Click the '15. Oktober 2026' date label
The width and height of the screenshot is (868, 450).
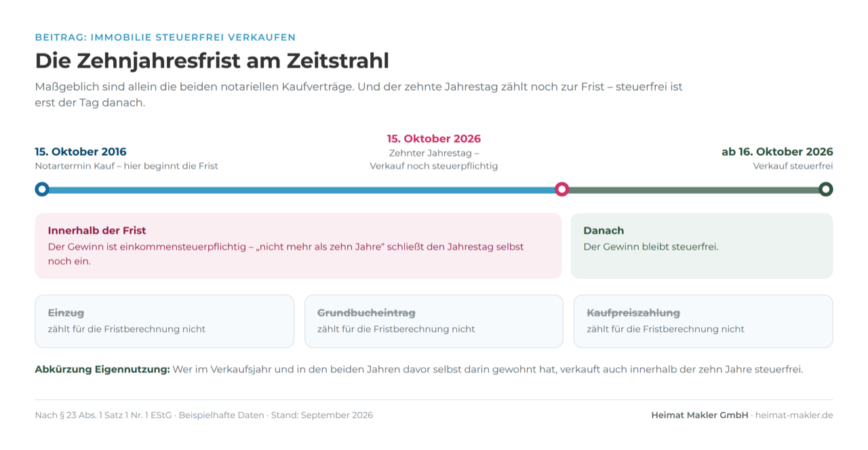tap(434, 139)
